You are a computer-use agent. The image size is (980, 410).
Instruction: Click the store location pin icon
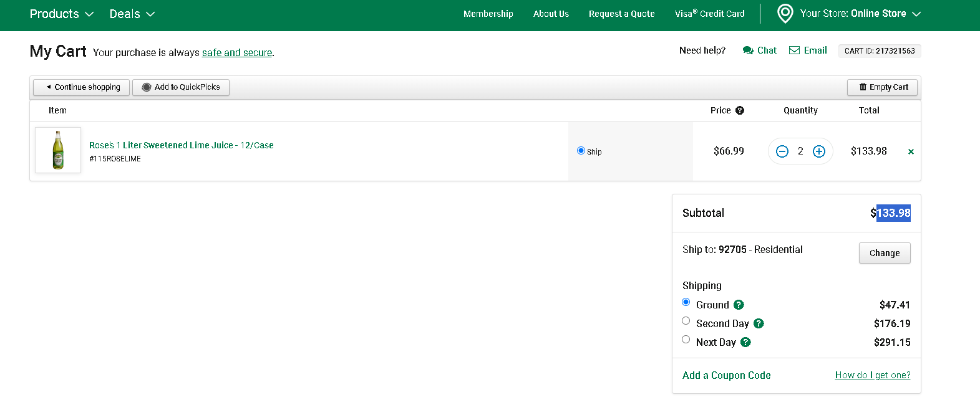tap(785, 14)
